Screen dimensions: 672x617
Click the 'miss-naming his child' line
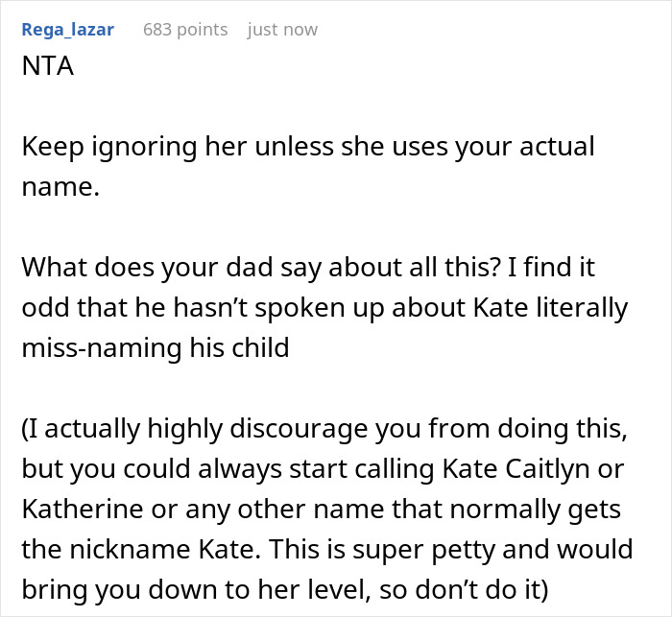156,347
